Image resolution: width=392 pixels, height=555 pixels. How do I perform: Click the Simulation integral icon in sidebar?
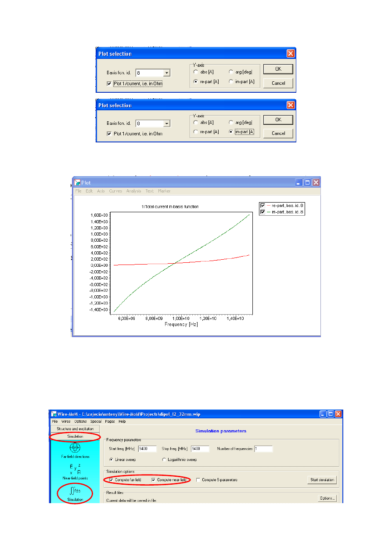75,491
